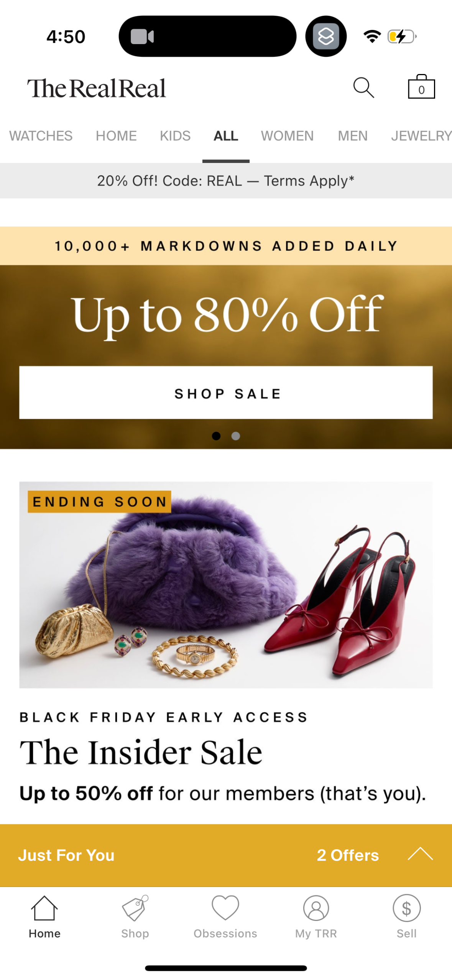Expand the Just For You chevron
Image resolution: width=452 pixels, height=980 pixels.
(x=420, y=854)
